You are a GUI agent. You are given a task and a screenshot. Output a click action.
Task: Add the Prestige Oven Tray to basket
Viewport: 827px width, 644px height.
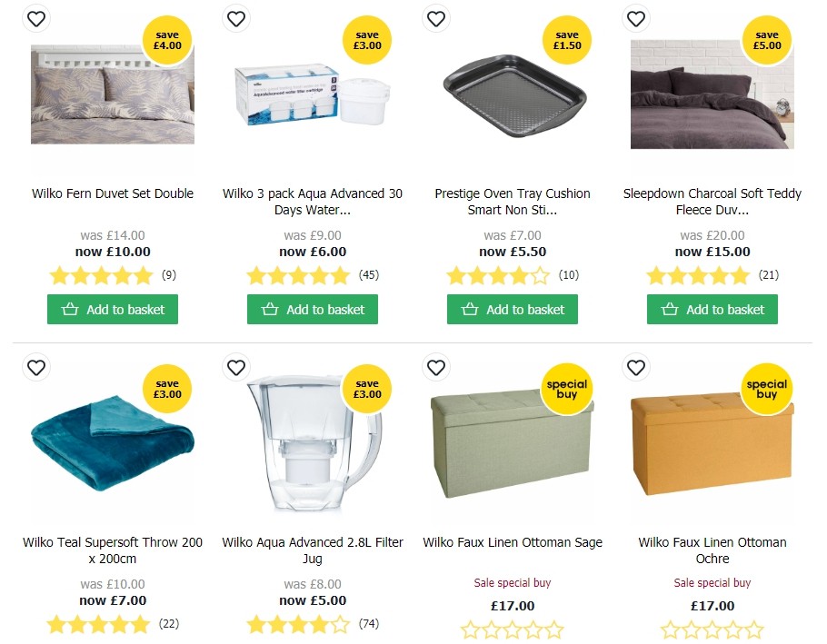pyautogui.click(x=512, y=309)
